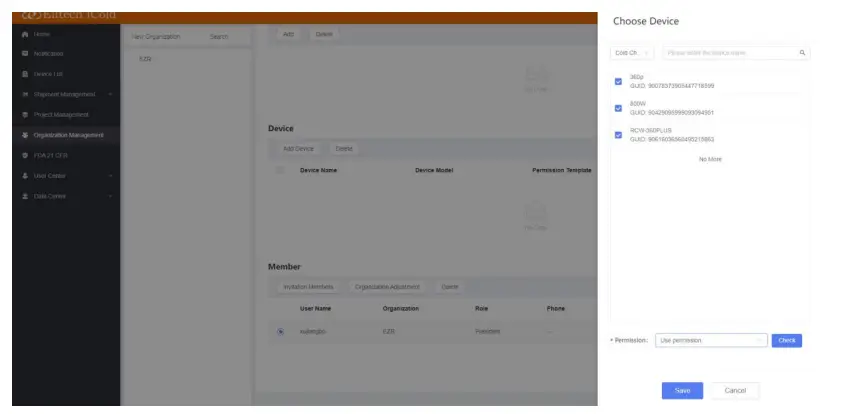Click the 800W device GUID text
847x414 pixels.
[672, 113]
